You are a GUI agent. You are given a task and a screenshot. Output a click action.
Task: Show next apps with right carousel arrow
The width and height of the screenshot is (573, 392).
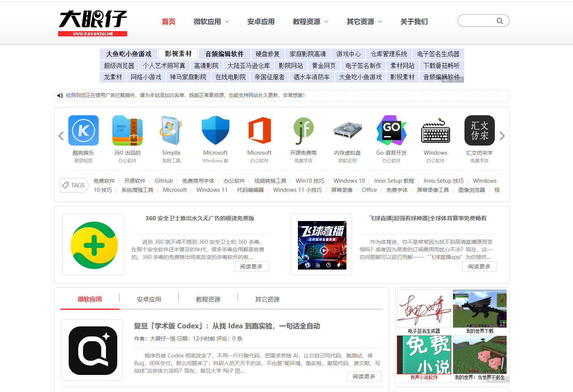point(502,136)
